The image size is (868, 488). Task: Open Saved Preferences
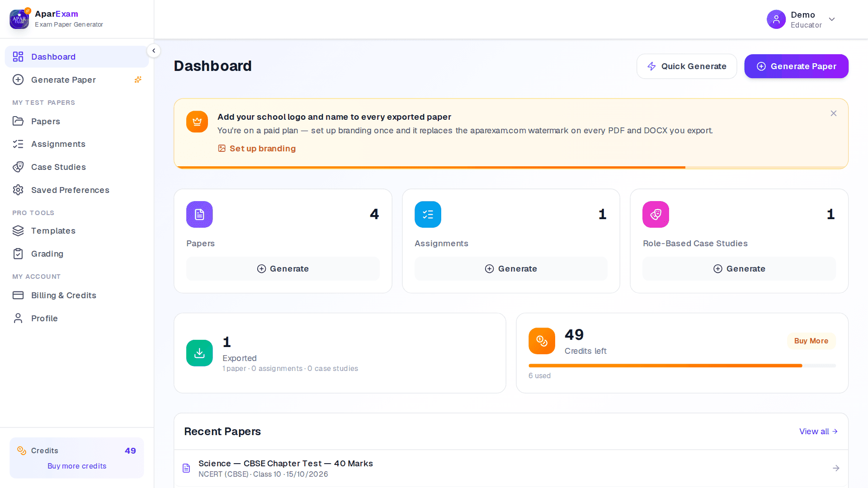point(77,190)
